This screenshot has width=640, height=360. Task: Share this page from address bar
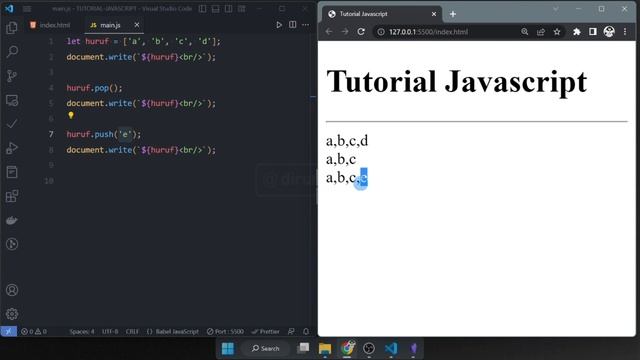tap(541, 31)
